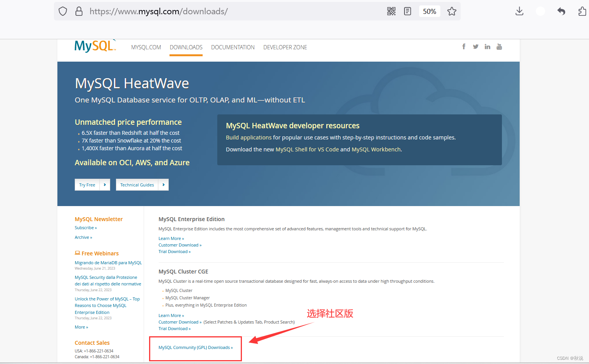Click the MySQL Cluster Manager bullet item
This screenshot has width=589, height=364.
tap(188, 298)
